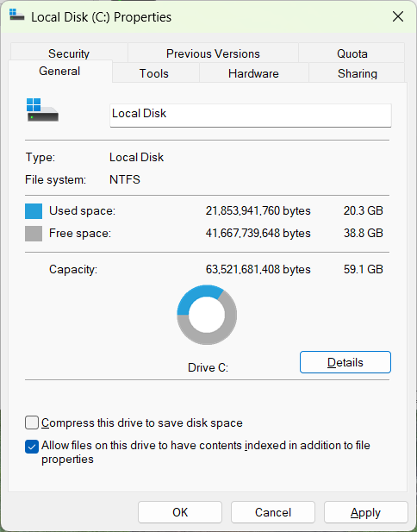Switch to the Sharing tab
This screenshot has width=417, height=532.
[357, 73]
